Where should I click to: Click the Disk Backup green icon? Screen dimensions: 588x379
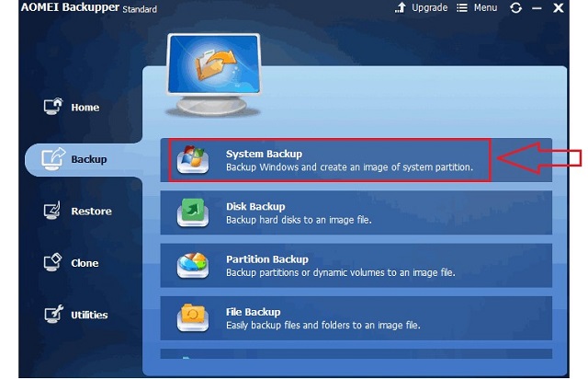193,212
